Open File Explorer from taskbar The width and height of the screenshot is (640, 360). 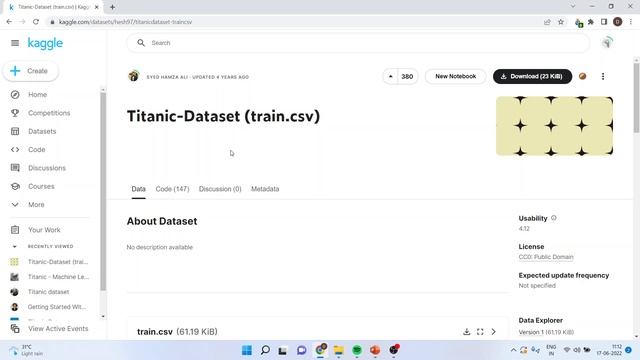tap(338, 350)
